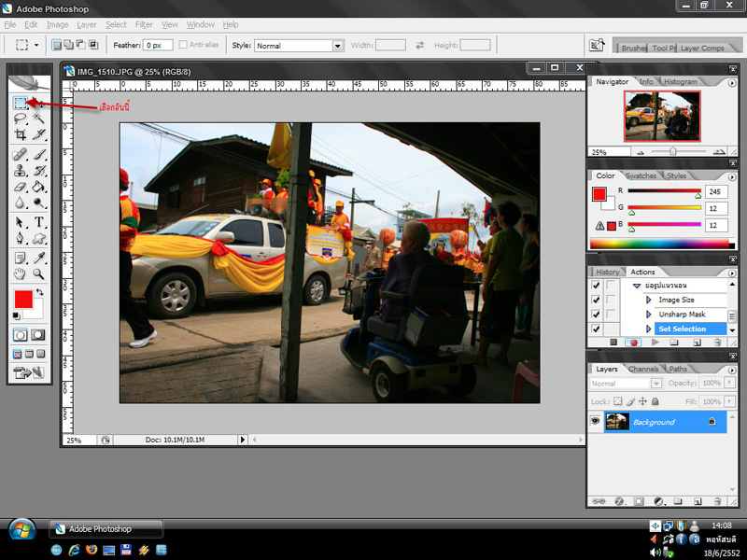The image size is (747, 560).
Task: Open the layer blending mode dropdown
Action: tap(656, 384)
